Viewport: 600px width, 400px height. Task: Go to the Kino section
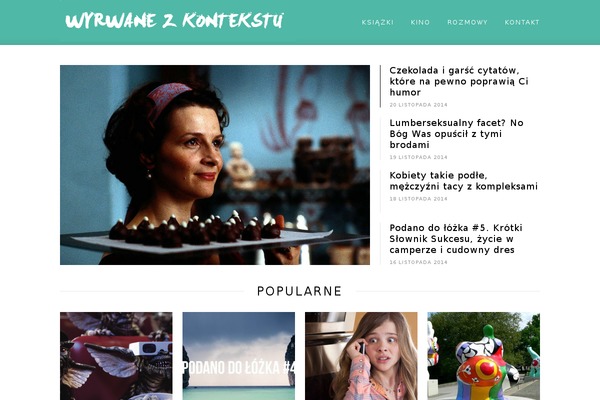click(420, 22)
